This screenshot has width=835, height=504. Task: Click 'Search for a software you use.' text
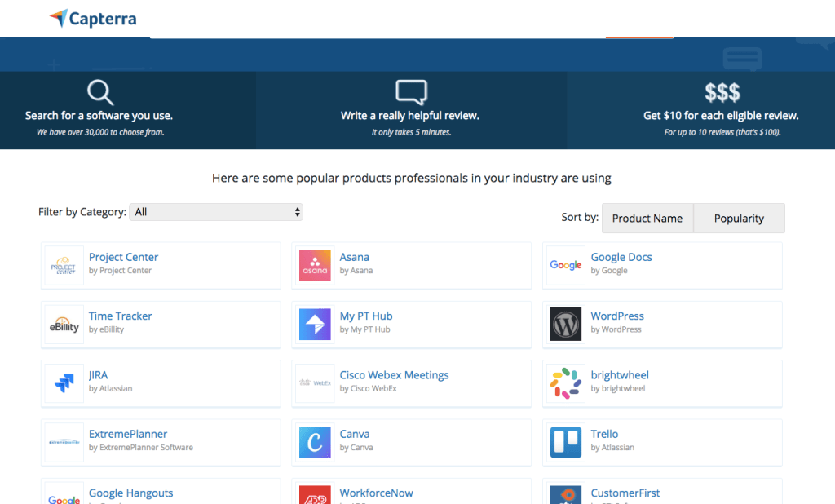[99, 116]
